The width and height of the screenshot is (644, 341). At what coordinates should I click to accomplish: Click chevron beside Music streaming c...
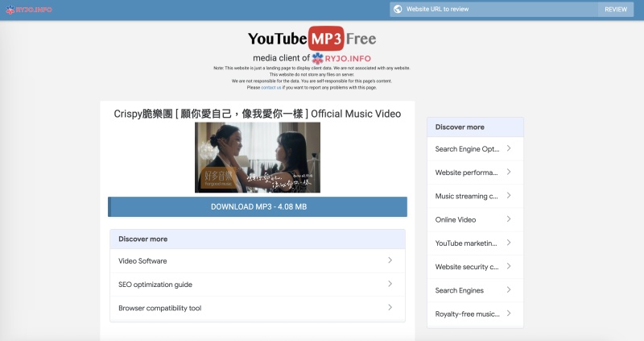coord(509,195)
